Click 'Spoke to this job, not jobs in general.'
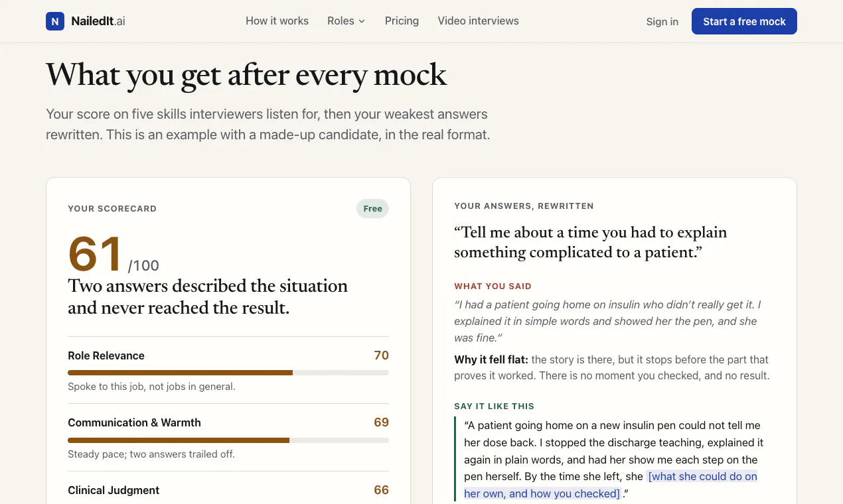 pos(151,387)
